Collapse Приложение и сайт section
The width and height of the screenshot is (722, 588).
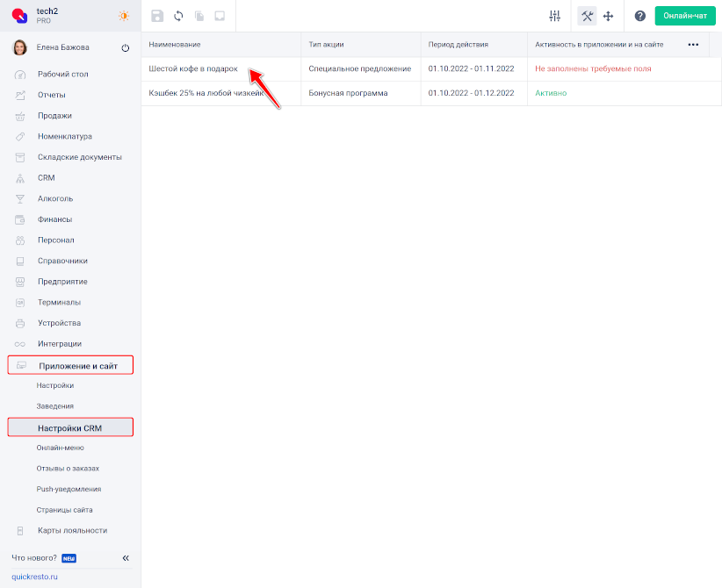click(70, 365)
